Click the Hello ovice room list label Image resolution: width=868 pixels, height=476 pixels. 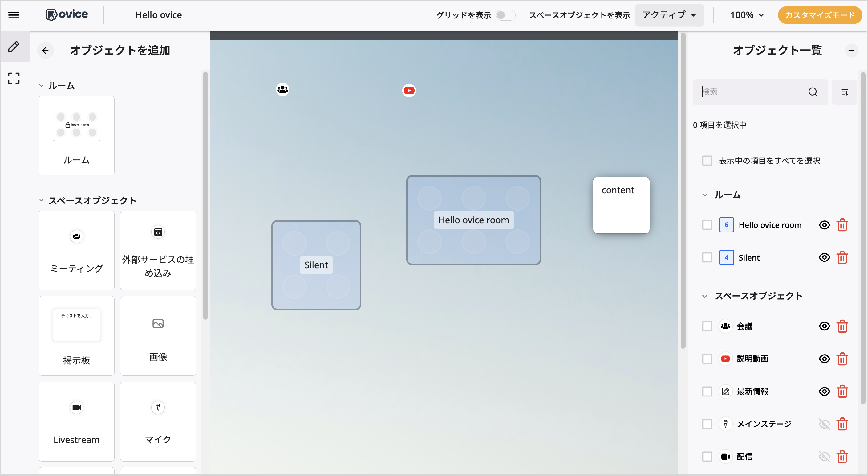pyautogui.click(x=770, y=225)
